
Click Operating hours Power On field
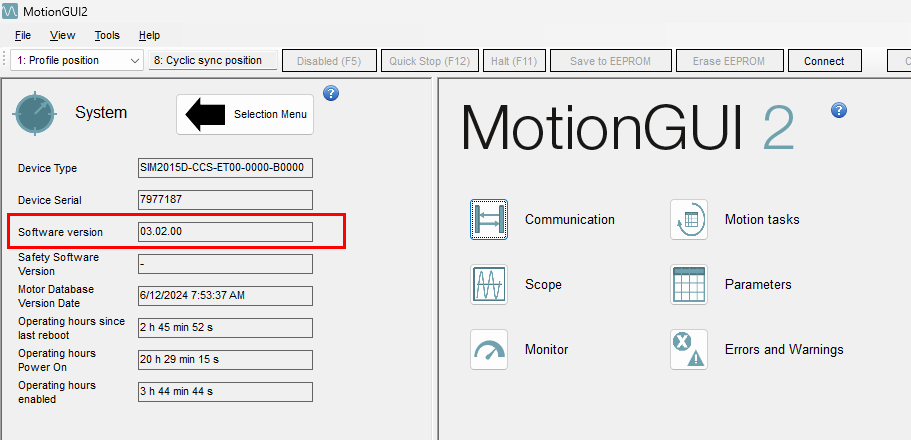tap(225, 360)
